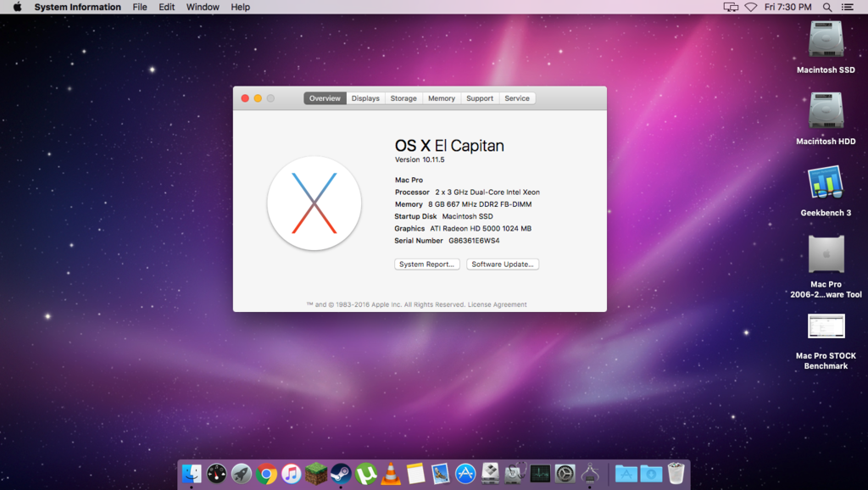
Task: Click the OS X El Capitan logo
Action: (314, 203)
